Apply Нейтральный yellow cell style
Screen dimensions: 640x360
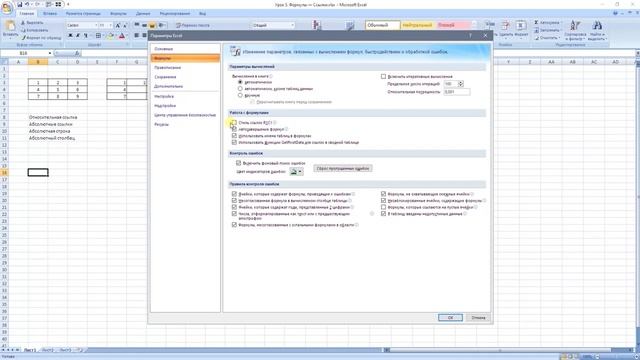(x=417, y=25)
